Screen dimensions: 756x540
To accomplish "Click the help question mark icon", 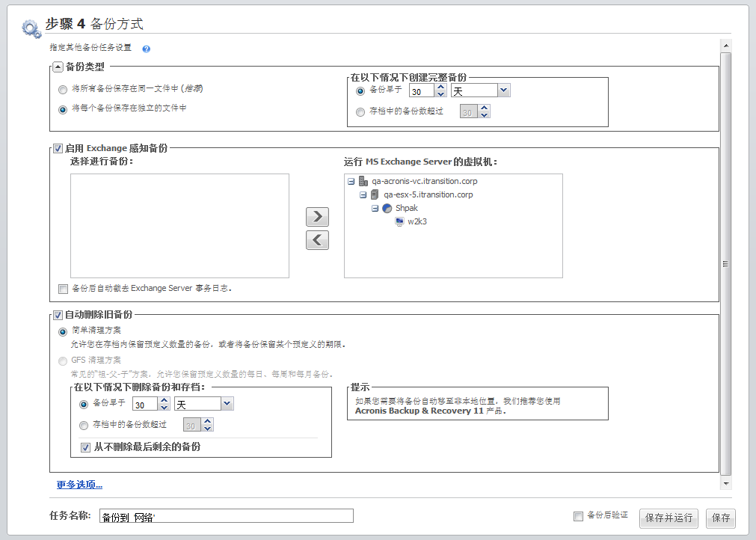I will pos(147,49).
